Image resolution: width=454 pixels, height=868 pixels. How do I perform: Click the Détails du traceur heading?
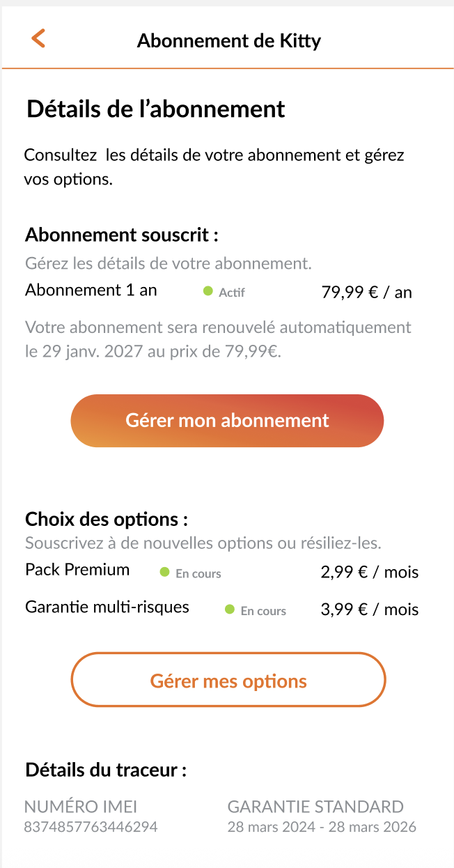click(106, 770)
